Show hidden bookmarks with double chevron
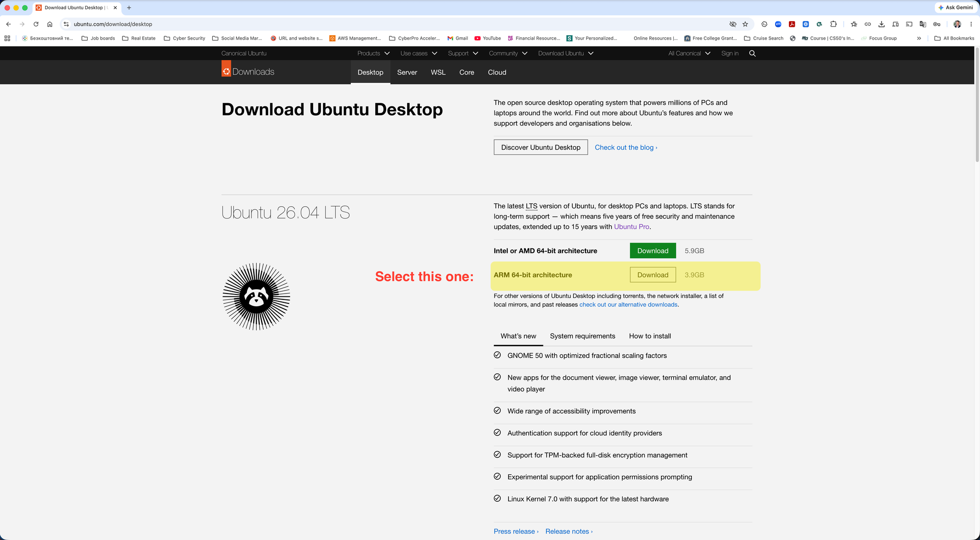 (919, 38)
